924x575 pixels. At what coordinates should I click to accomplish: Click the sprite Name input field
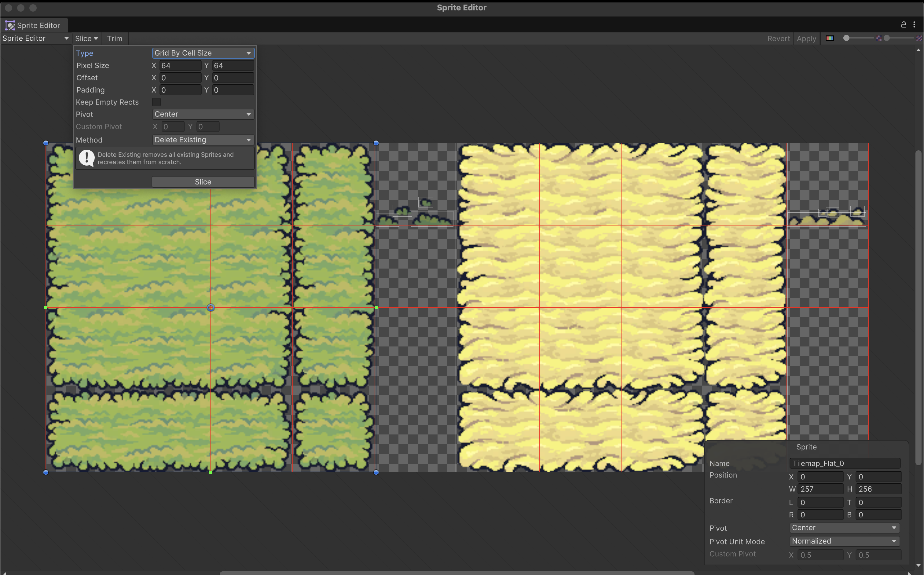[844, 463]
